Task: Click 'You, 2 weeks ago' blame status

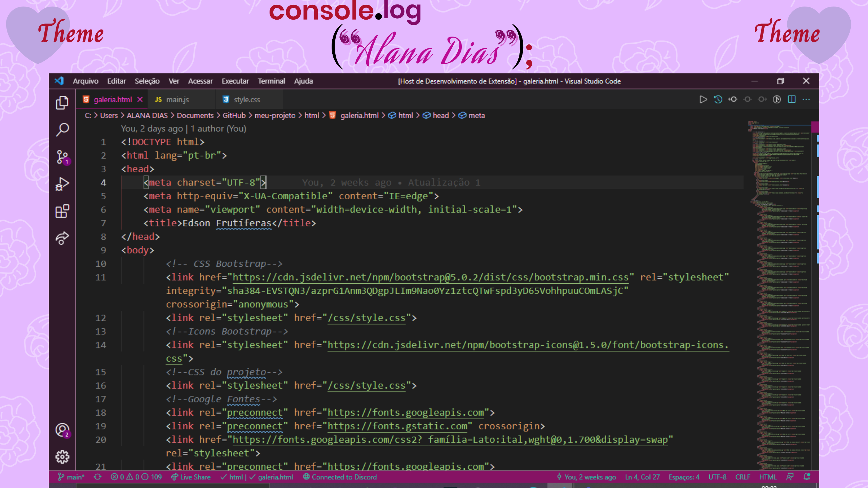Action: pyautogui.click(x=587, y=477)
